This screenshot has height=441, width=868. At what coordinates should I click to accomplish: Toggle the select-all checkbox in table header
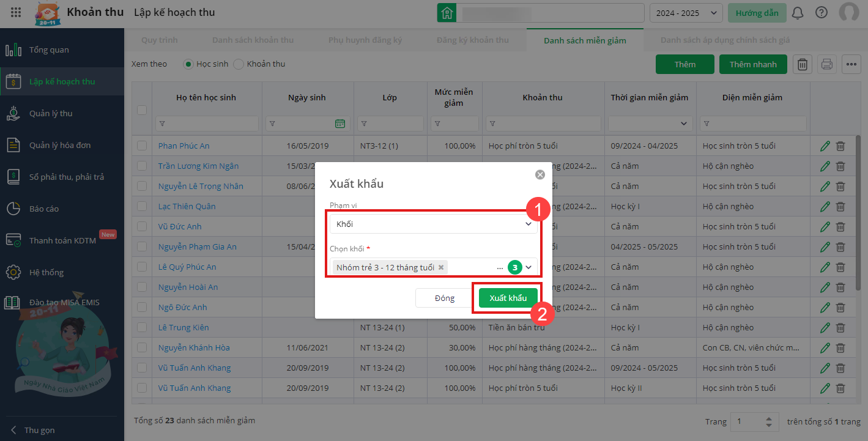point(142,110)
